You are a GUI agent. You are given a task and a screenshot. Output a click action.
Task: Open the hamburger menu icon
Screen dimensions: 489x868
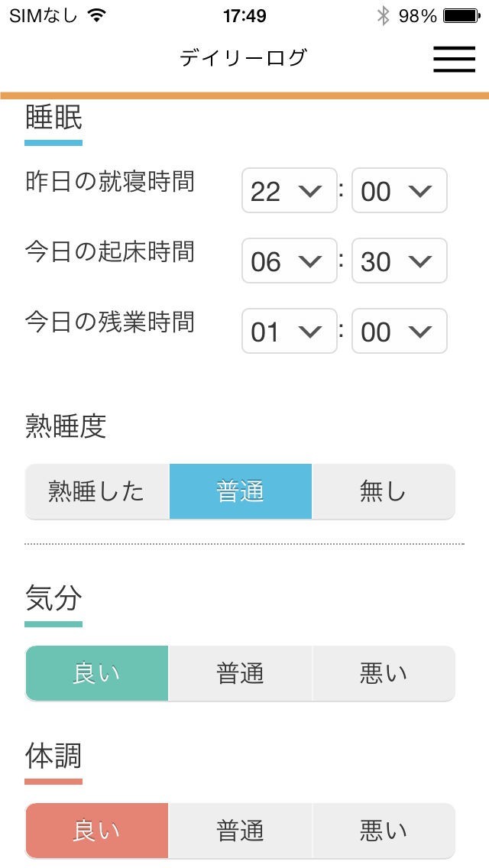click(x=454, y=59)
